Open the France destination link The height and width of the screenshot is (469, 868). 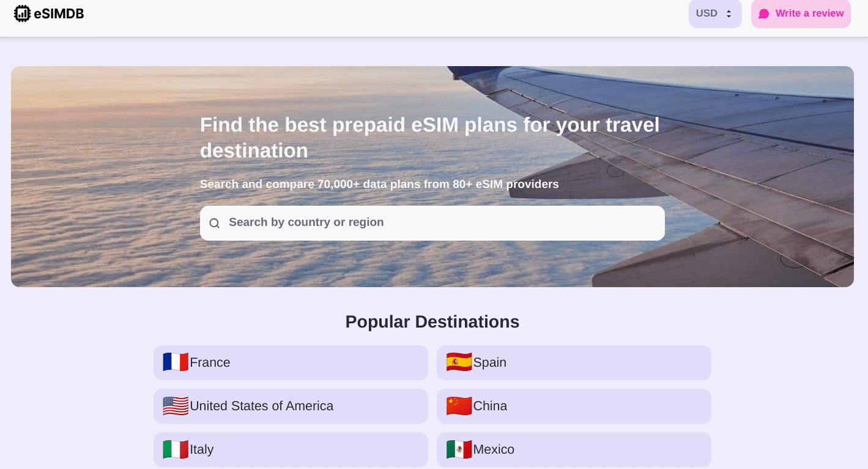click(x=291, y=362)
